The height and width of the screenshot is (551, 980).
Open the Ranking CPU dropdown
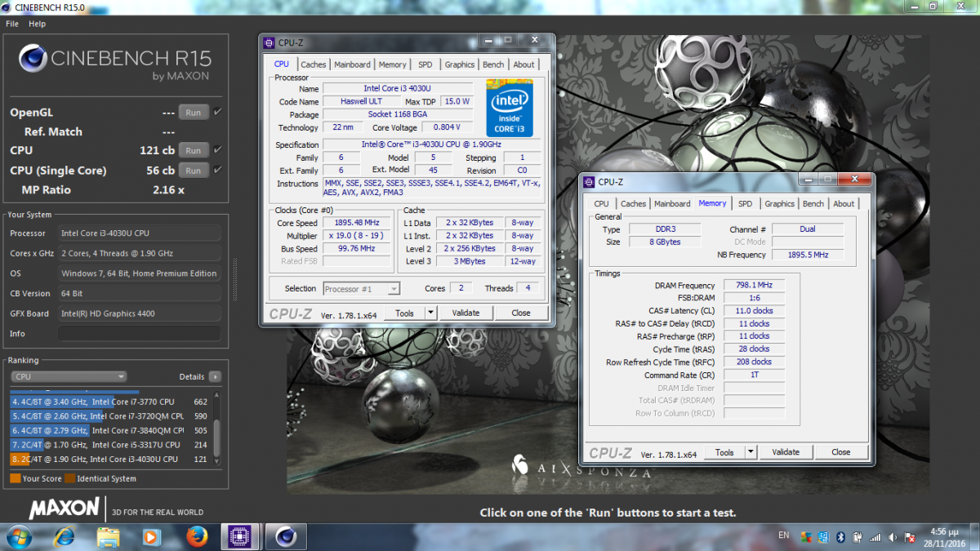[69, 377]
